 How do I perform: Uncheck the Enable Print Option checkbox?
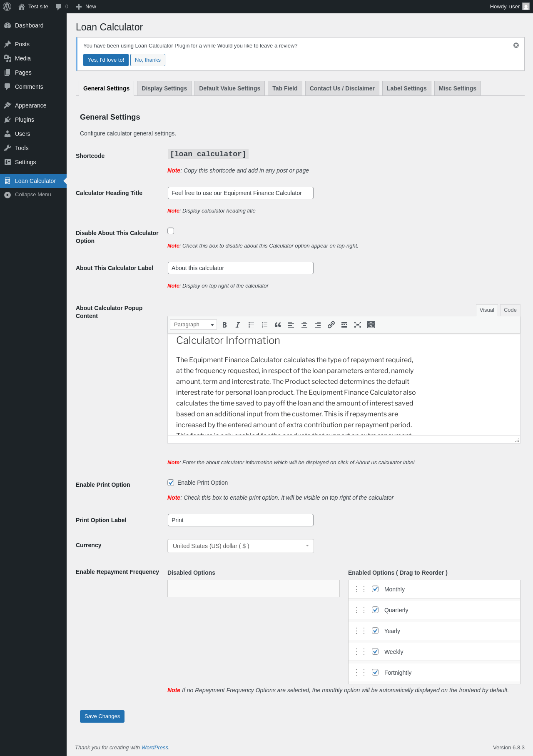[x=171, y=483]
